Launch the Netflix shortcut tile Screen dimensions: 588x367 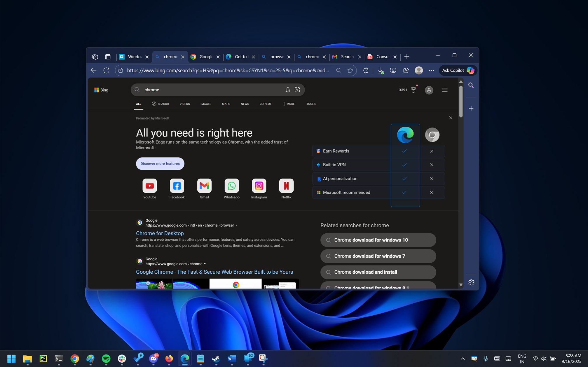(286, 186)
